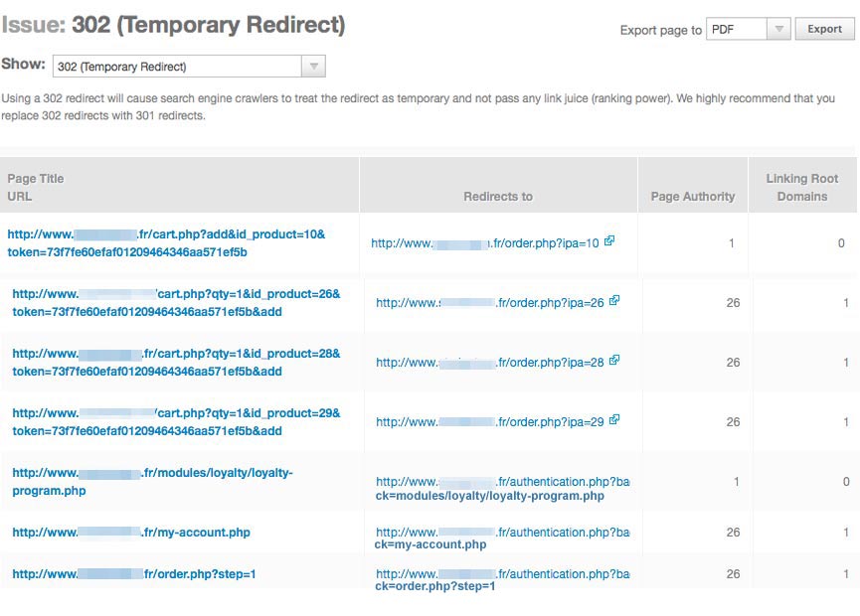The height and width of the screenshot is (616, 860).
Task: Sort by Page Authority column header
Action: tap(693, 196)
